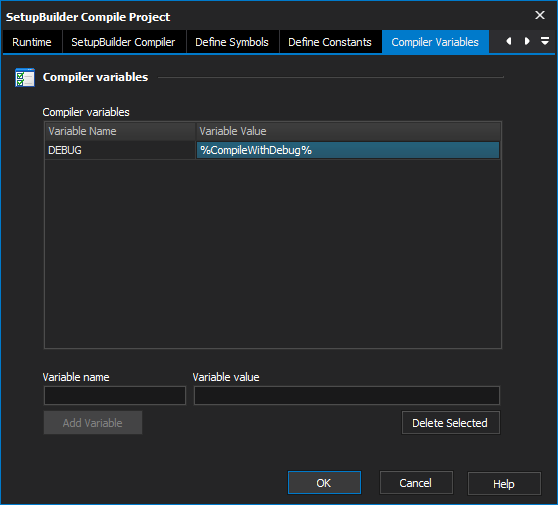558x505 pixels.
Task: Click the Add Variable button
Action: (x=93, y=423)
